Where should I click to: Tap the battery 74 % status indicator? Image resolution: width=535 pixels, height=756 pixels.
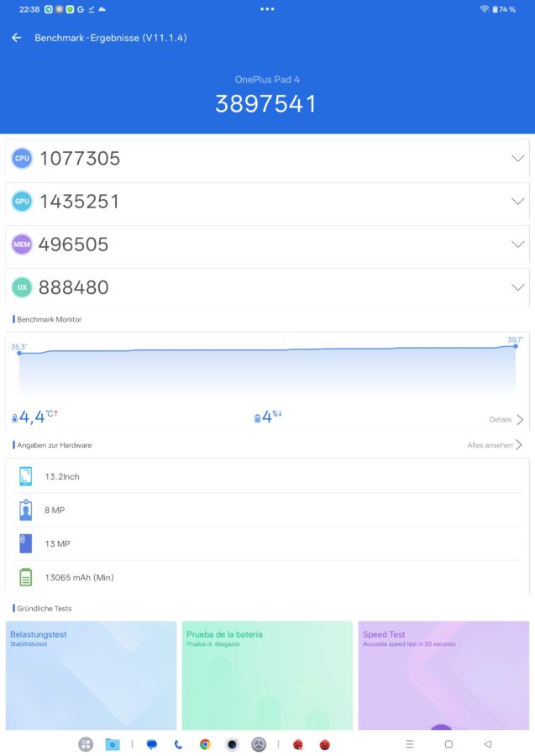(504, 9)
